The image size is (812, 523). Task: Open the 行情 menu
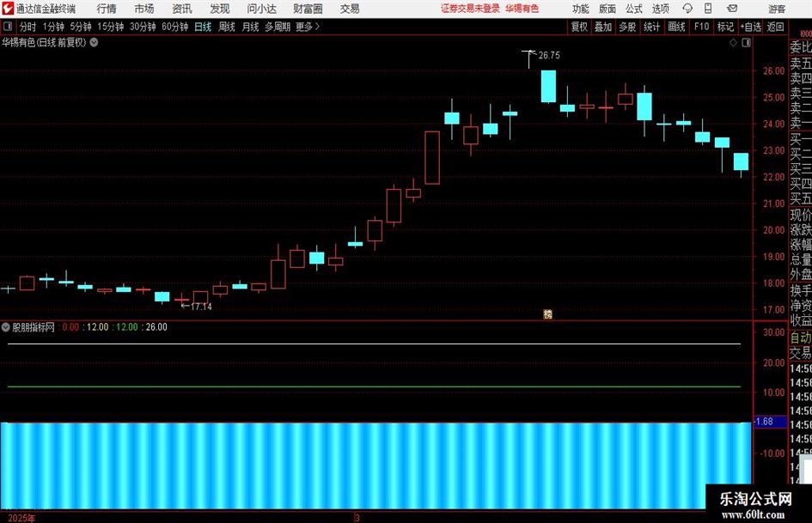[x=107, y=9]
